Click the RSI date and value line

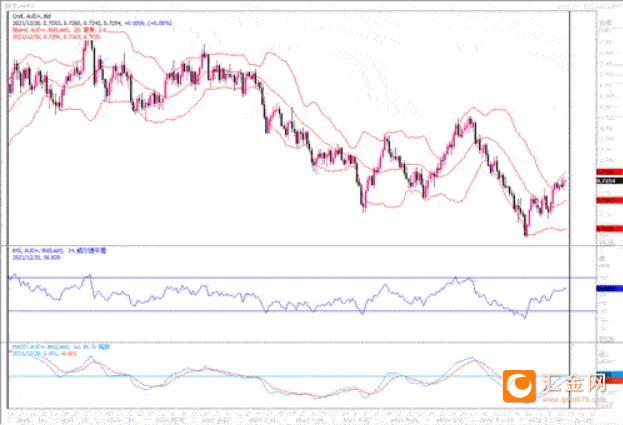(36, 257)
